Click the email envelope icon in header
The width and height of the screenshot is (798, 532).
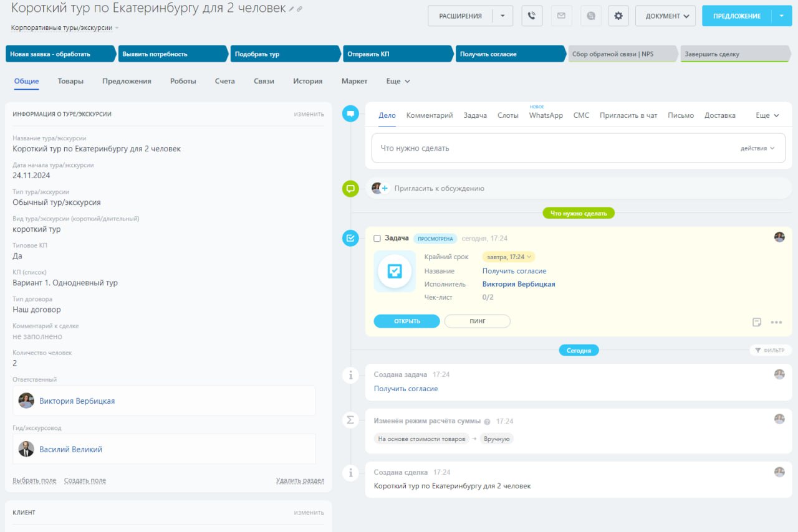(x=561, y=16)
